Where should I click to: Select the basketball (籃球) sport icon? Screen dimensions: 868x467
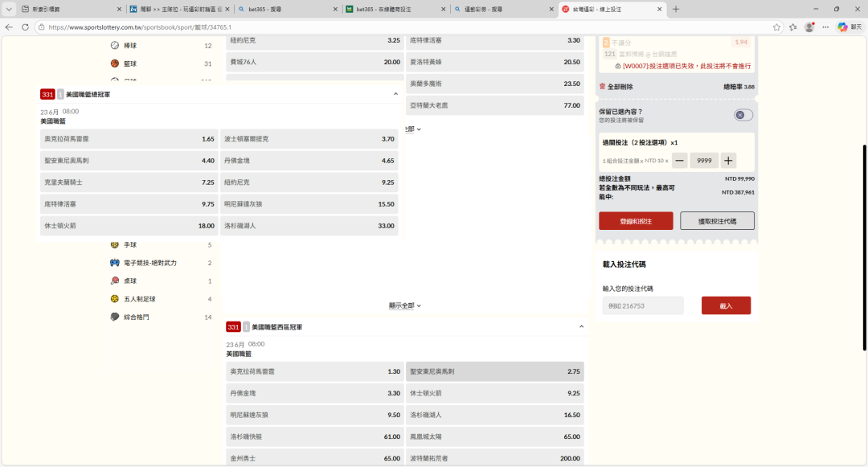click(x=115, y=63)
